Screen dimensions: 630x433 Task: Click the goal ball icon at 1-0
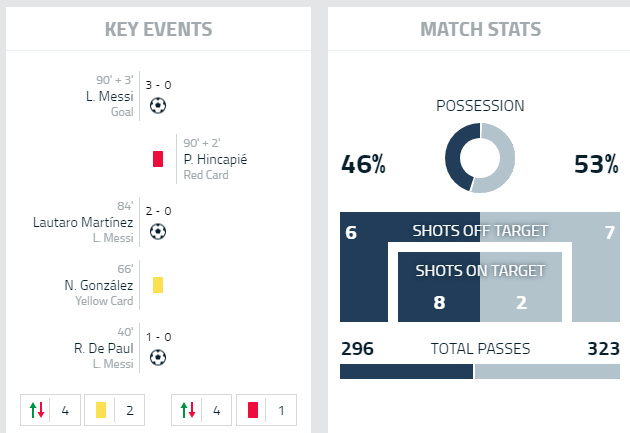[x=158, y=357]
